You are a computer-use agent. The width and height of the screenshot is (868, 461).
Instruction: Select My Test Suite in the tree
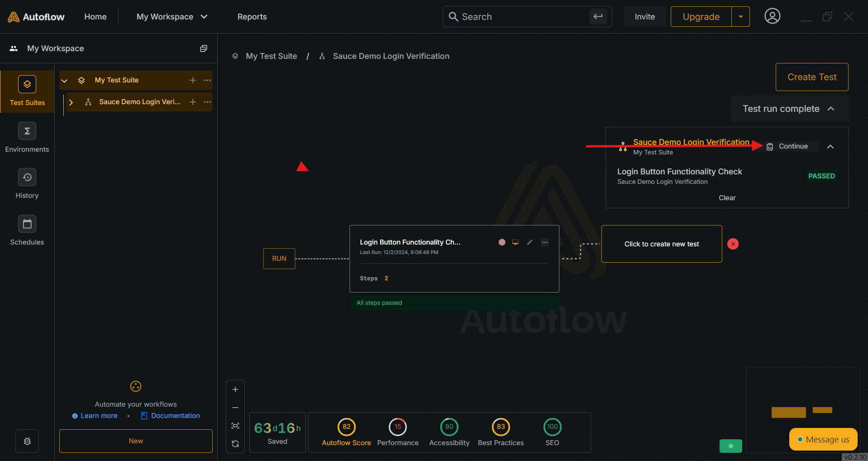[x=117, y=80]
